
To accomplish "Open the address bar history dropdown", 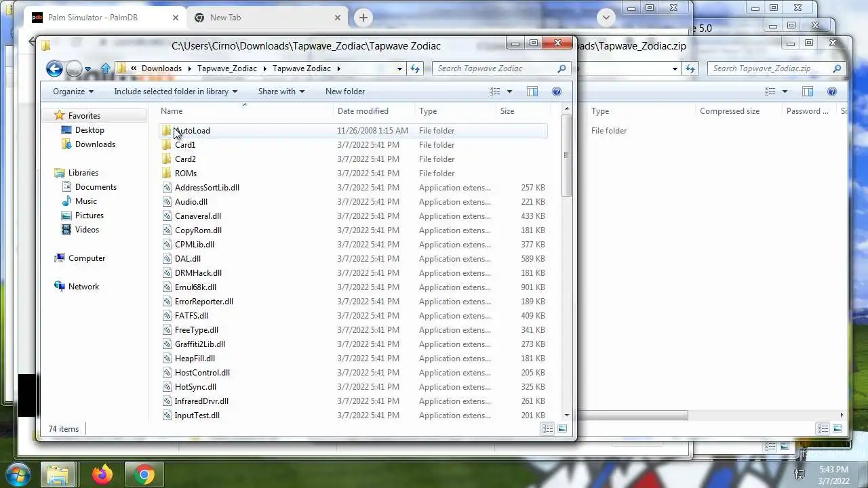I will (400, 68).
